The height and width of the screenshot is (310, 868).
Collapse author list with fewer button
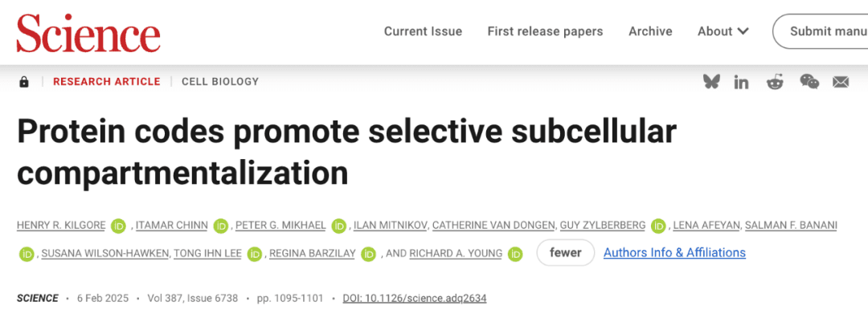tap(565, 253)
